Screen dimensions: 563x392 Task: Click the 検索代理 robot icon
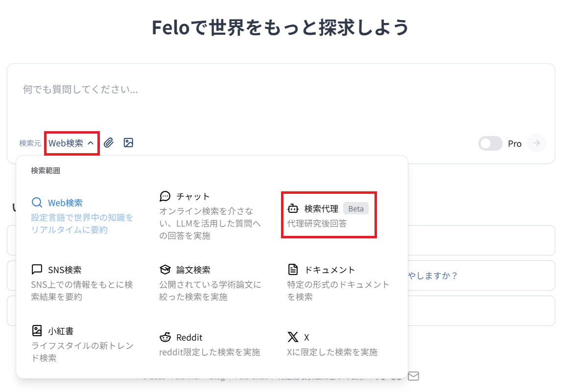click(292, 208)
